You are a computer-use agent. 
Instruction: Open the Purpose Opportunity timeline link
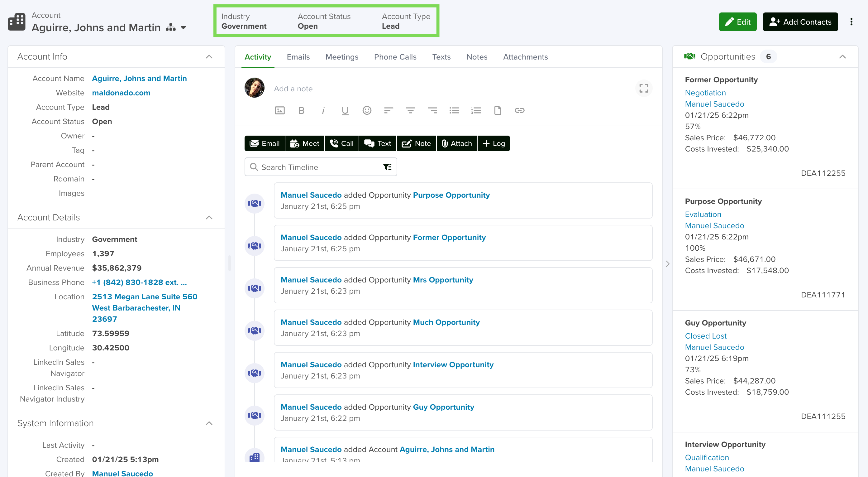point(451,195)
